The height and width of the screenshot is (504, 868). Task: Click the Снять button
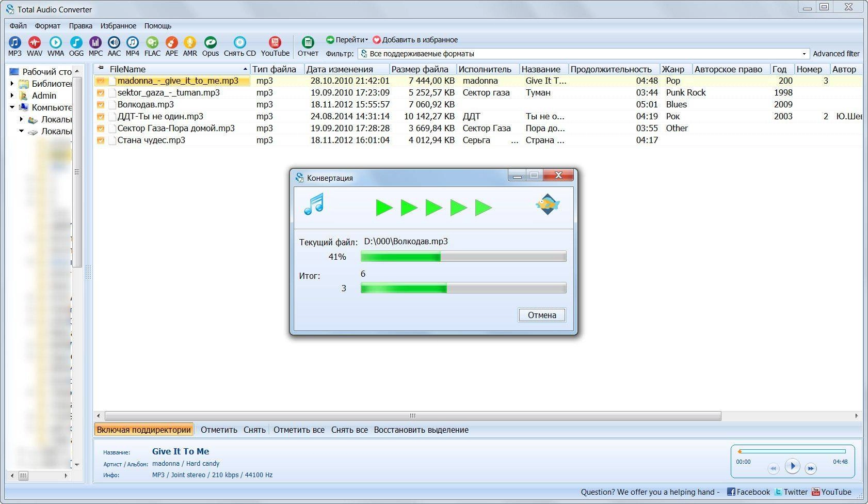(254, 430)
